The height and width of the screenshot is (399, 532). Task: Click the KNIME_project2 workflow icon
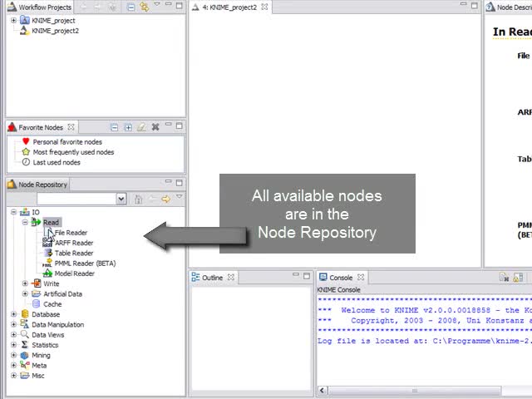[24, 31]
